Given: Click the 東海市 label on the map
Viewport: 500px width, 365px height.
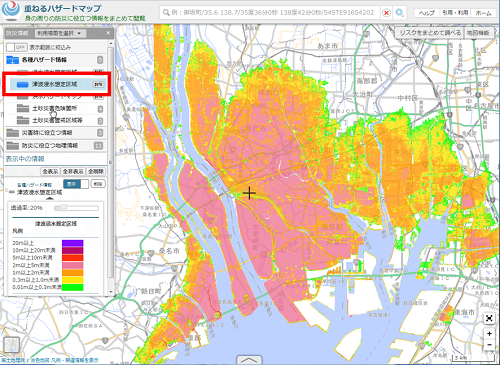Looking at the screenshot, I should pyautogui.click(x=464, y=312).
